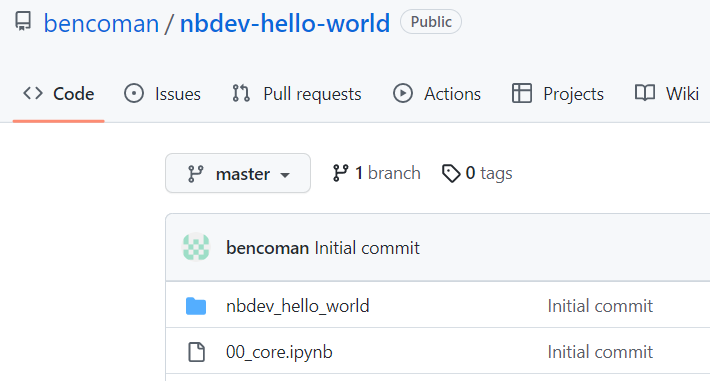Click the Public visibility badge
710x381 pixels.
click(x=431, y=22)
